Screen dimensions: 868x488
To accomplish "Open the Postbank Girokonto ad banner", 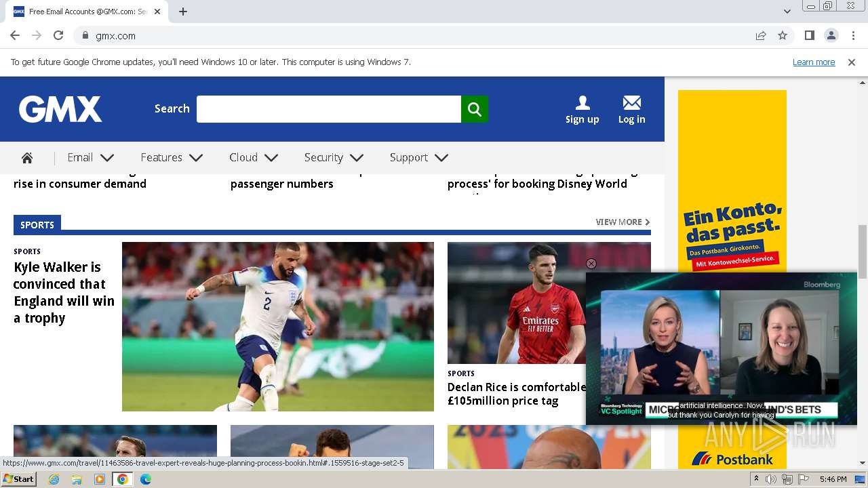I will click(732, 181).
